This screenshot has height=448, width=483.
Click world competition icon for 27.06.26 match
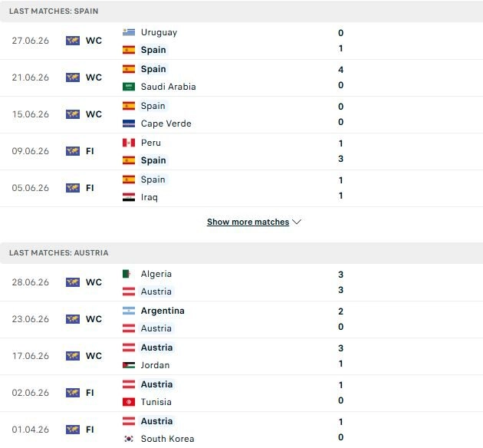73,41
